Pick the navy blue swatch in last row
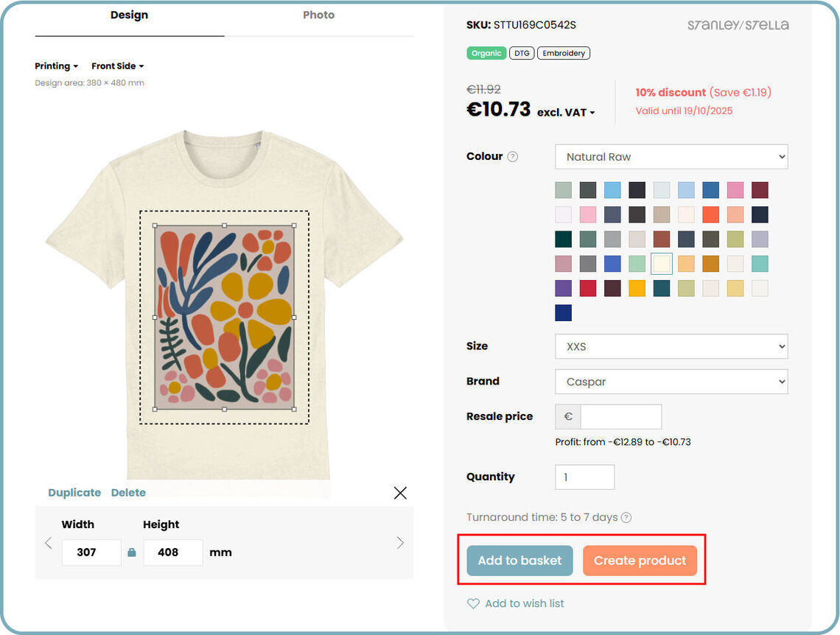This screenshot has width=840, height=635. (x=564, y=313)
